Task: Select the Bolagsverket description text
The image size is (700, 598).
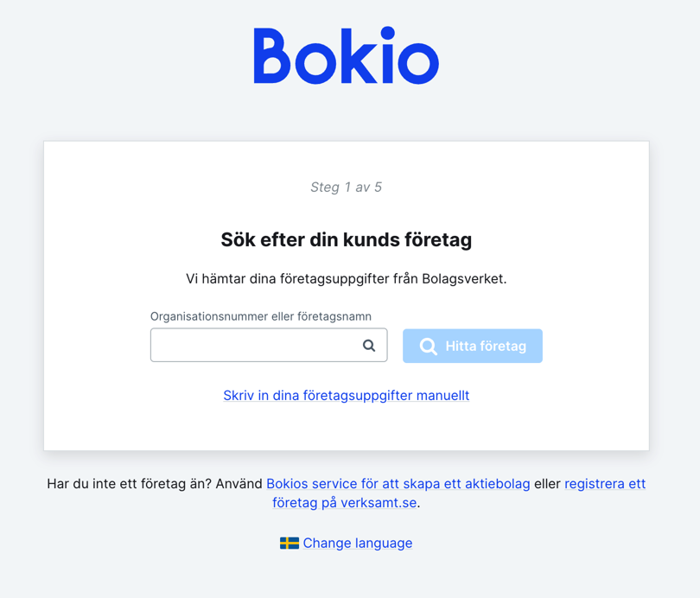Action: [346, 278]
